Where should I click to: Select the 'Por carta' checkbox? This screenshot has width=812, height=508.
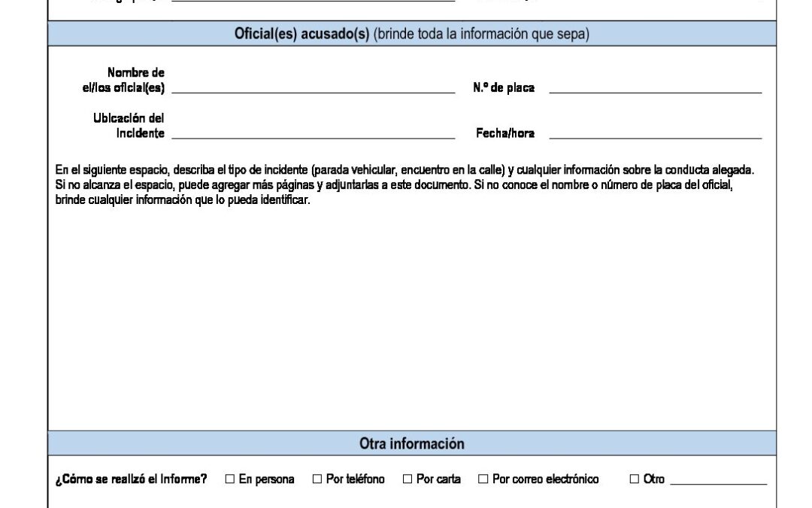[x=408, y=479]
